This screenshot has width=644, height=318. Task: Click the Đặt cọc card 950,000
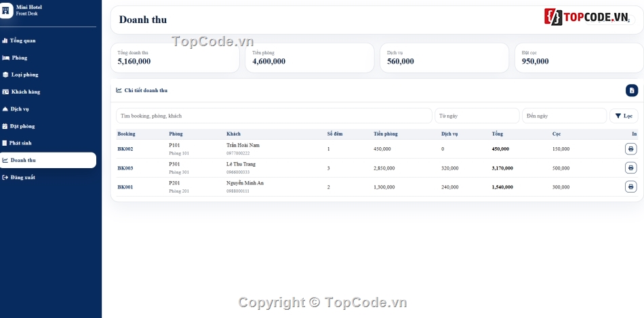tap(579, 58)
